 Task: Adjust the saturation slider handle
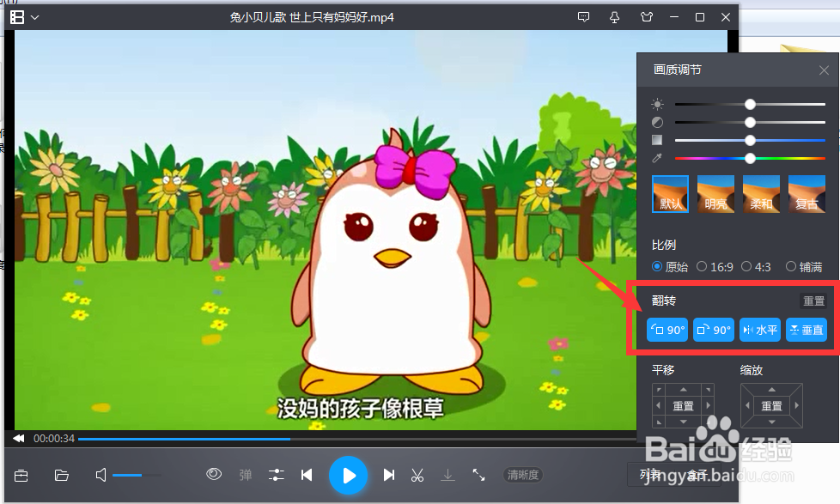750,140
